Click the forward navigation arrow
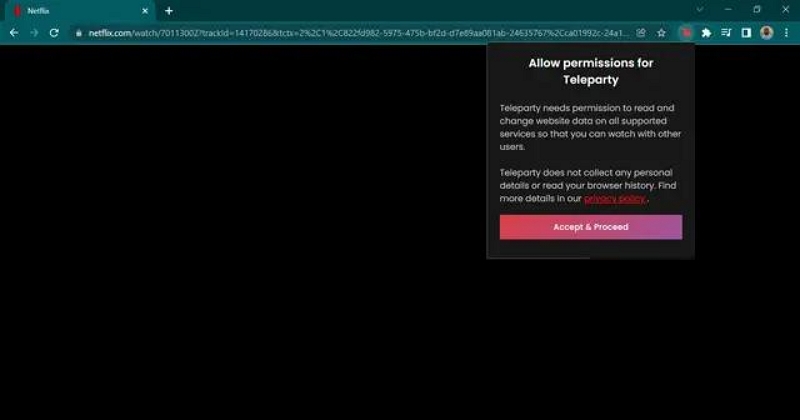Image resolution: width=800 pixels, height=420 pixels. [x=34, y=33]
